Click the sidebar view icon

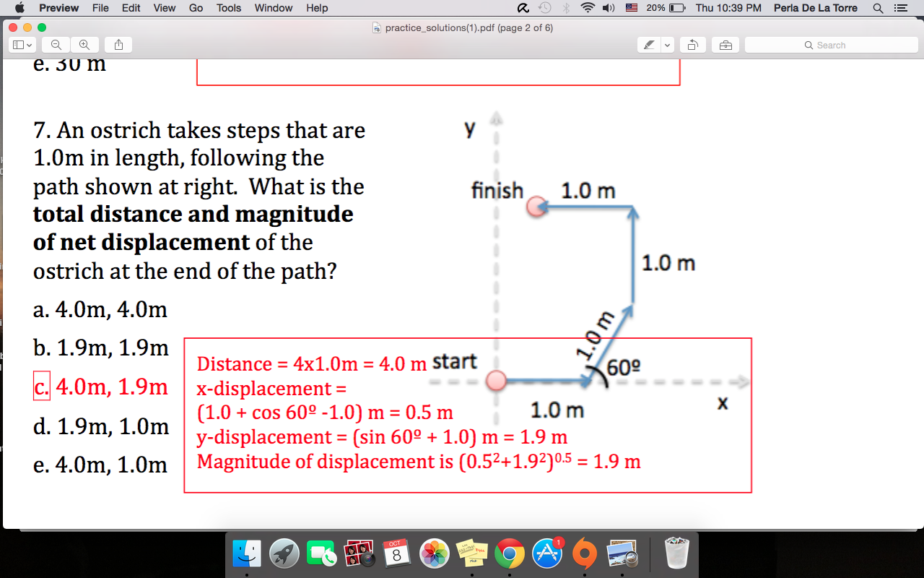(x=19, y=44)
